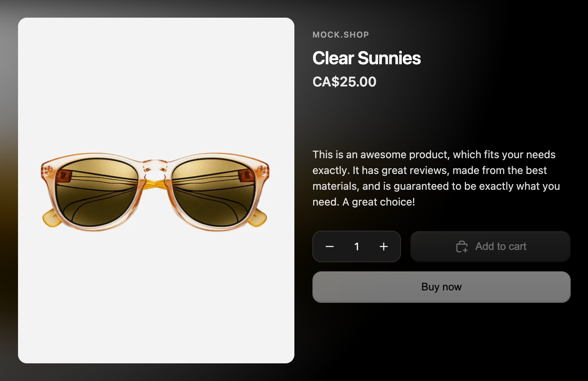Click the shopping bag icon in Add to cart

462,246
